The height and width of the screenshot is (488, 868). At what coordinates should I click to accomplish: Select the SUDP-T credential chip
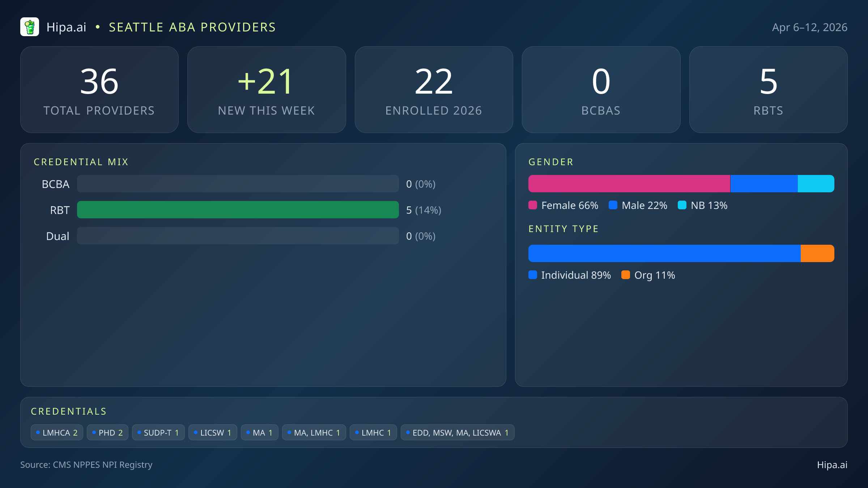[158, 433]
